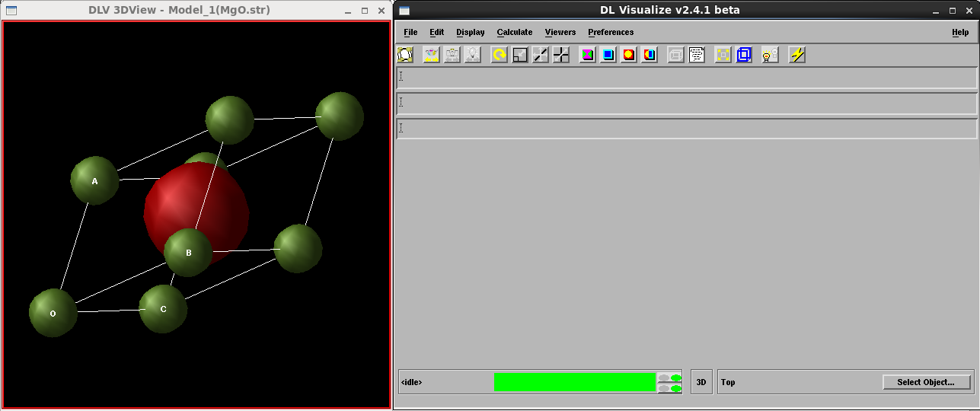
Task: Expand the Viewers menu
Action: tap(560, 32)
